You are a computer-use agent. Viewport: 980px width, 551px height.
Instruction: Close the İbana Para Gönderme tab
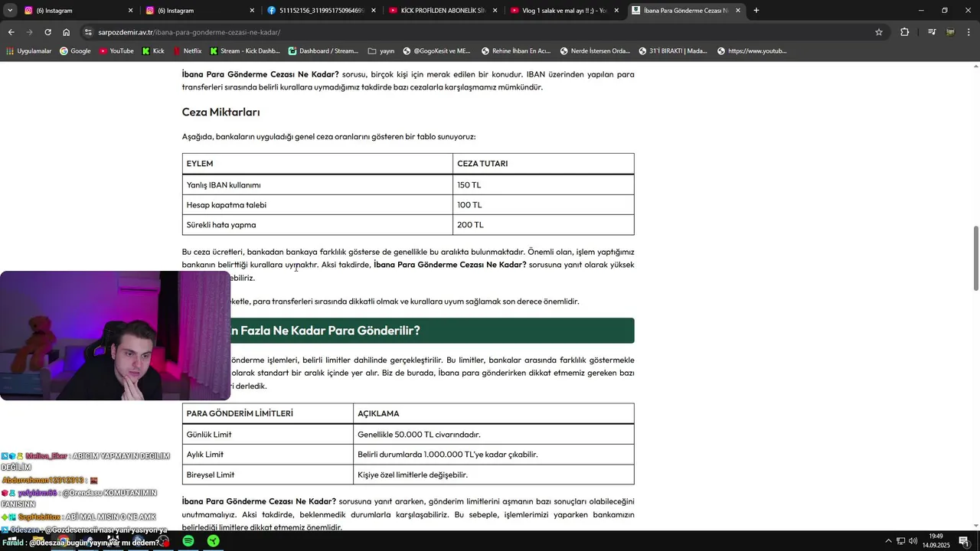pos(738,11)
